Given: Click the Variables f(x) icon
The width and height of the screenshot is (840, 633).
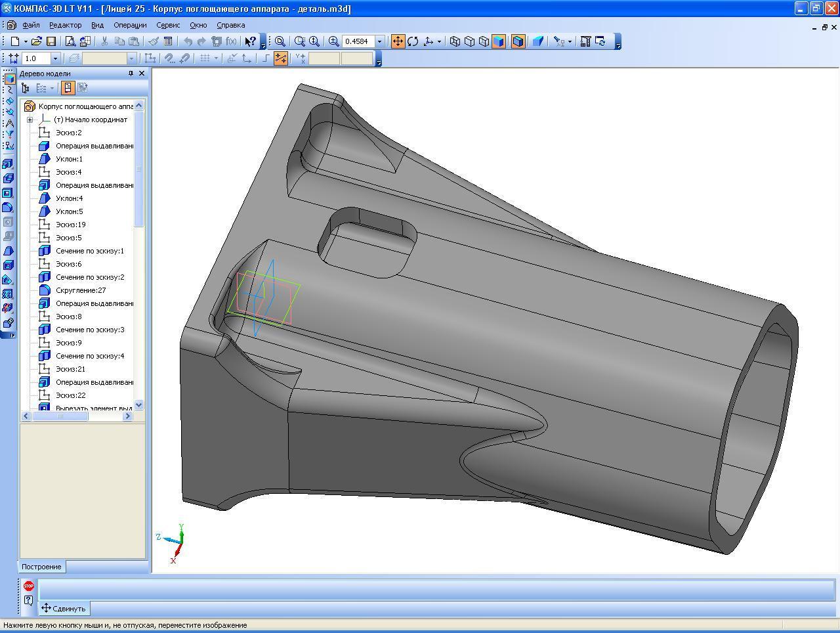Looking at the screenshot, I should tap(231, 41).
